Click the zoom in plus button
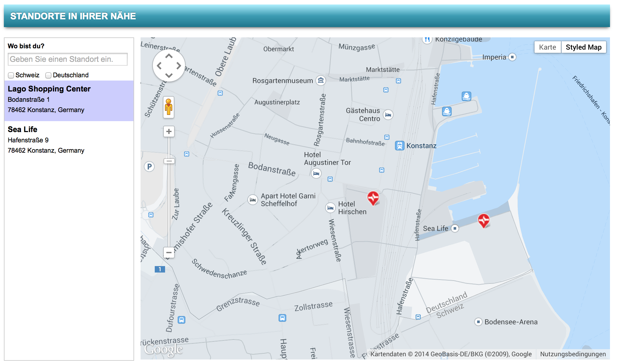619x364 pixels. (169, 131)
